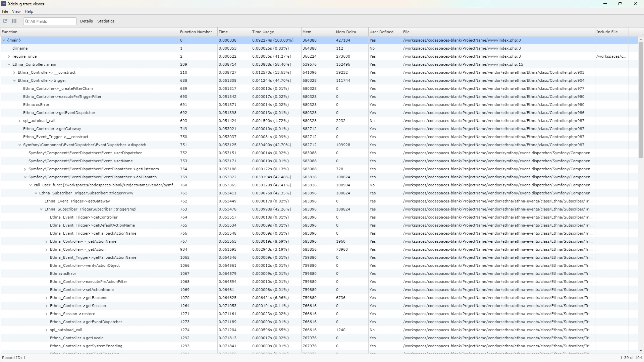
Task: Collapse the {main} root node
Action: (4, 40)
